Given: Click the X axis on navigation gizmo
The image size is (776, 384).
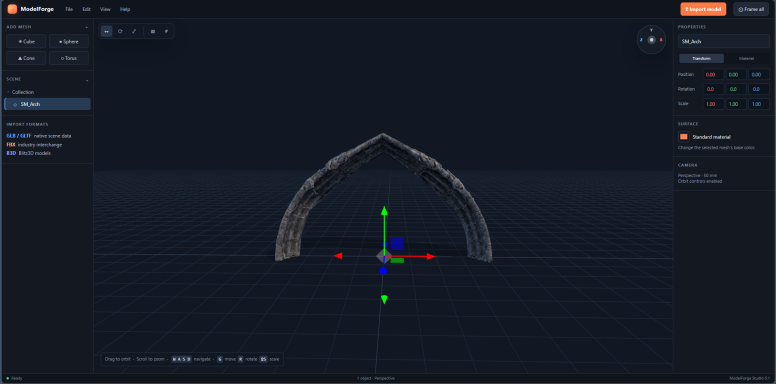Looking at the screenshot, I should [662, 40].
